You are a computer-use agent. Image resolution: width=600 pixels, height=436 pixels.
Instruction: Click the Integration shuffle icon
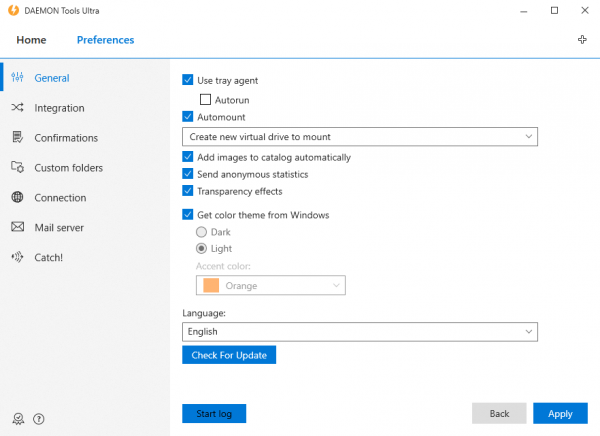point(17,108)
